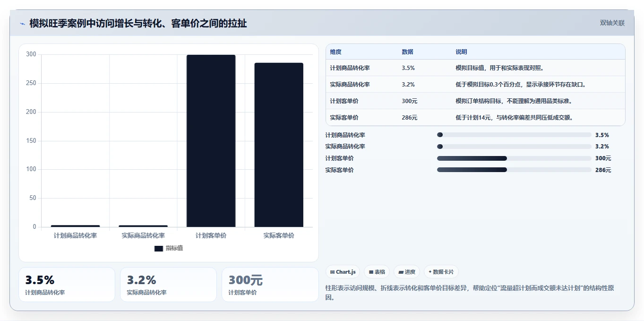Click x-axis label 实际商品转化率 under chart
This screenshot has width=644, height=321.
point(143,235)
